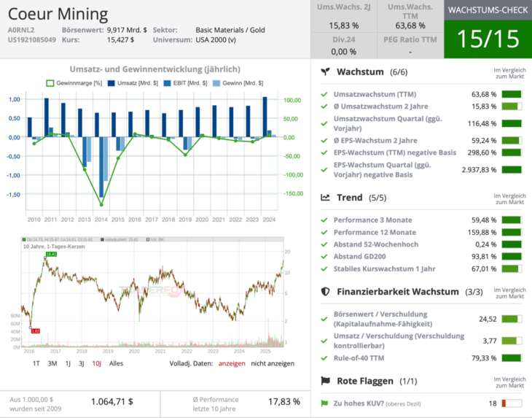
Task: Click the ISIN US1921085049
Action: click(32, 39)
